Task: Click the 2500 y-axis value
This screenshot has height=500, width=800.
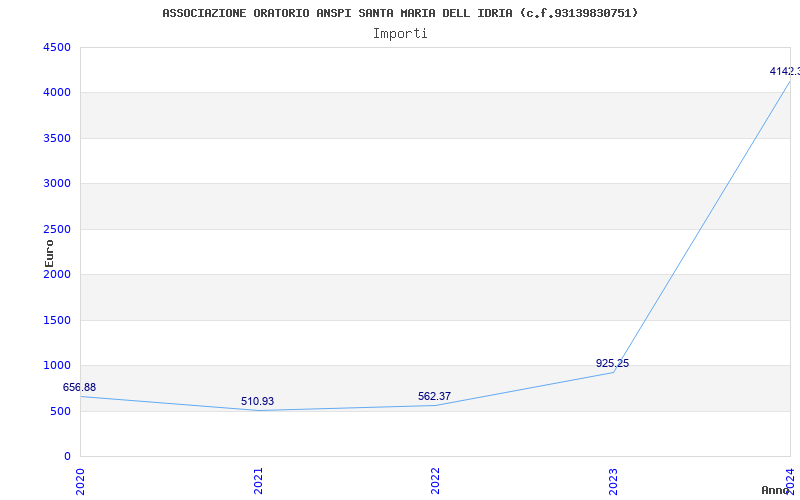Action: click(x=57, y=229)
